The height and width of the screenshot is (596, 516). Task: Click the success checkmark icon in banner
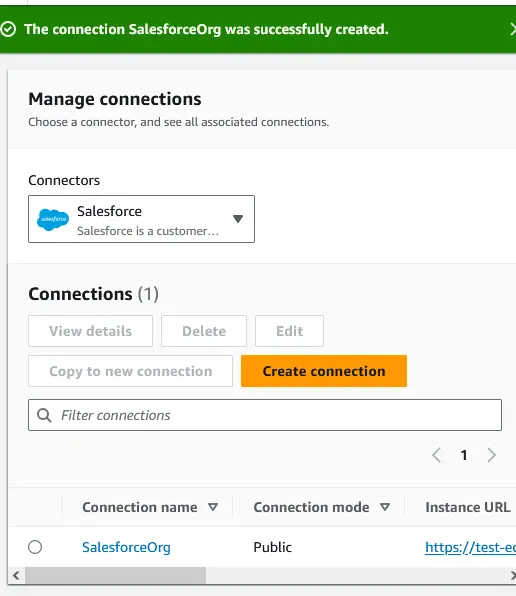click(x=8, y=29)
